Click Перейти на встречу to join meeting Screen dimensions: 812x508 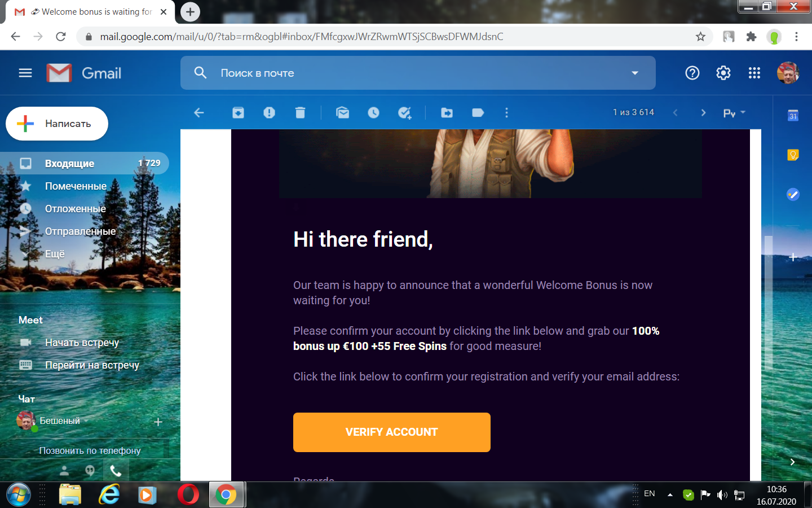[x=92, y=365]
